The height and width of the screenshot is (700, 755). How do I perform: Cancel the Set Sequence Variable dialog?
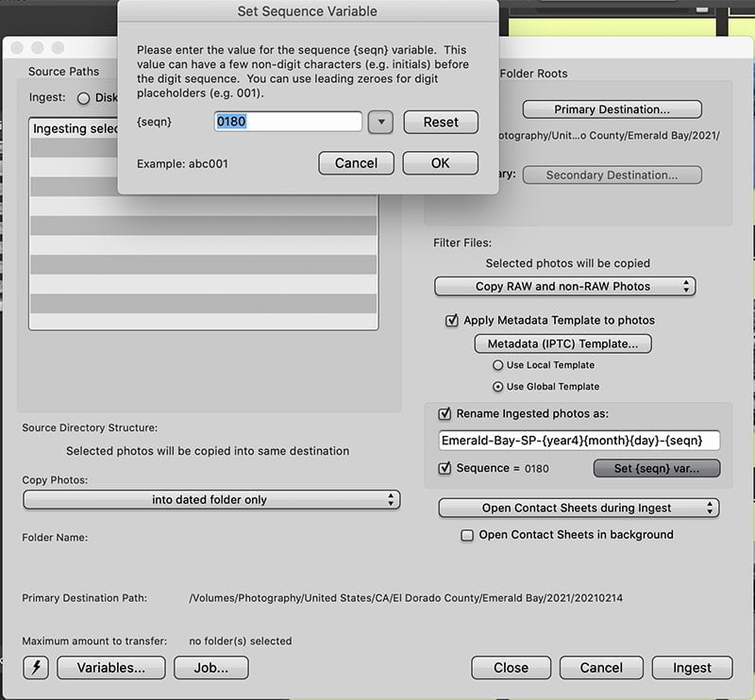point(356,163)
